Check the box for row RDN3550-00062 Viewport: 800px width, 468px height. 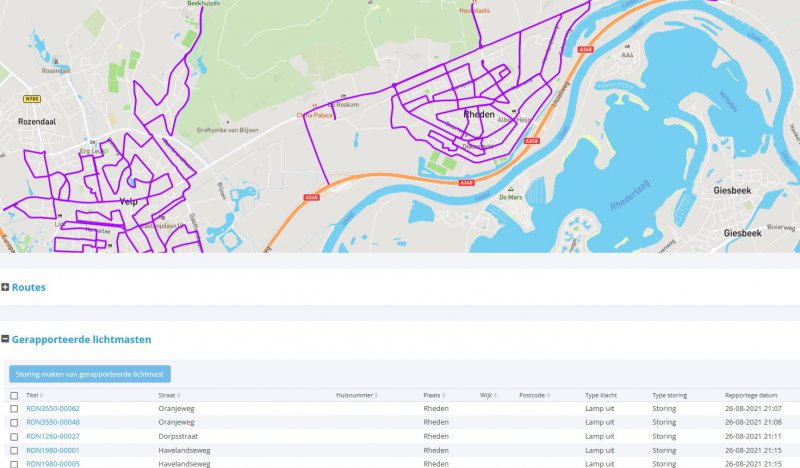(x=14, y=409)
